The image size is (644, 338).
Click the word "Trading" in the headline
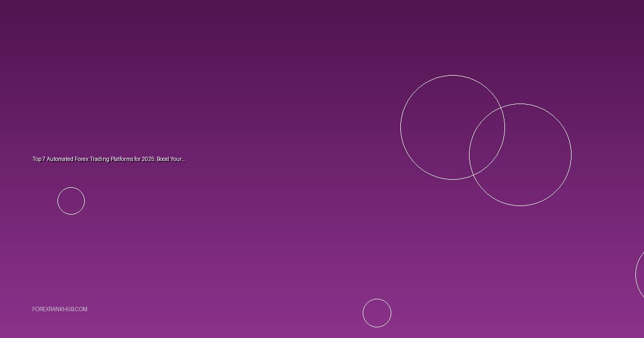tap(99, 159)
